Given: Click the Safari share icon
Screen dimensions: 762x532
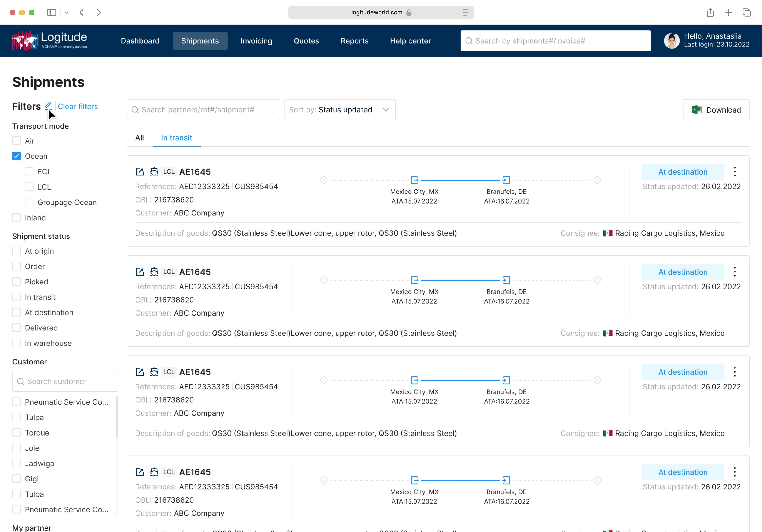Looking at the screenshot, I should (710, 13).
